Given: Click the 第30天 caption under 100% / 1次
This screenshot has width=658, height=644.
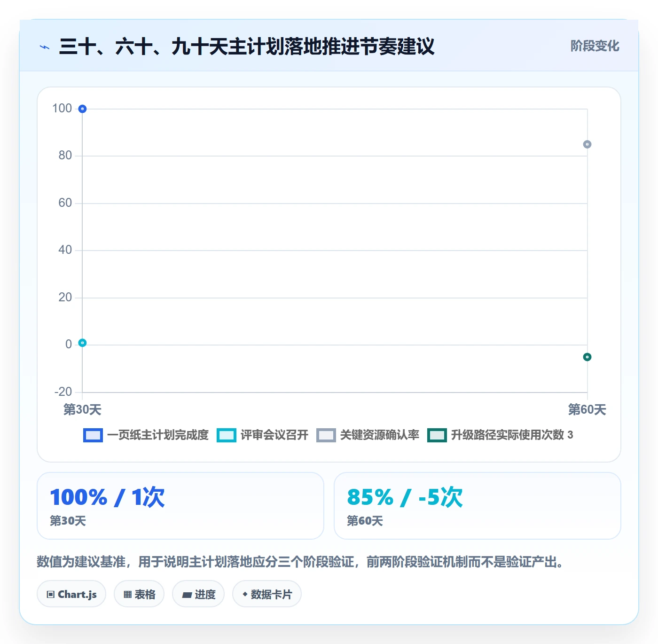Looking at the screenshot, I should [68, 521].
